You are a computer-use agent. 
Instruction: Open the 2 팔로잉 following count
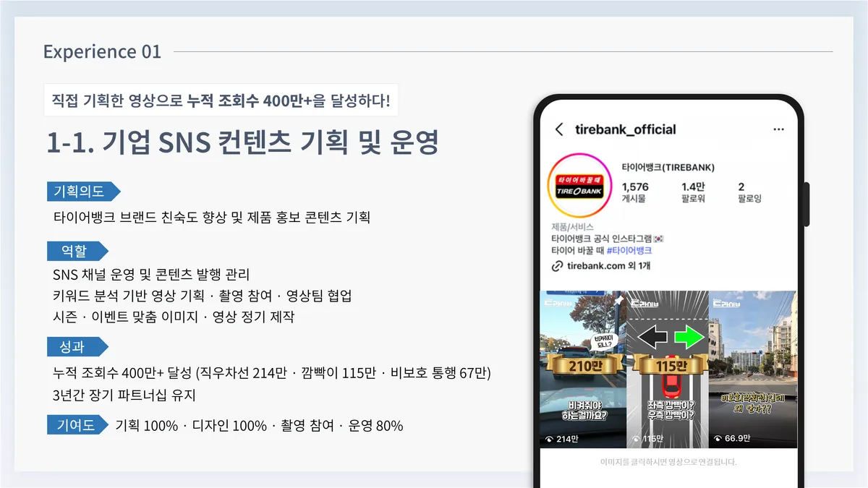click(749, 192)
